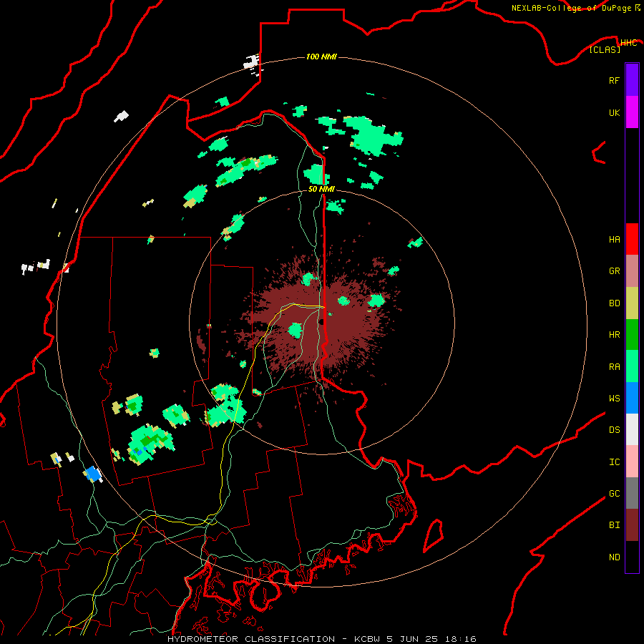Click the RF legend label
Screen dimensions: 644x644
[614, 80]
